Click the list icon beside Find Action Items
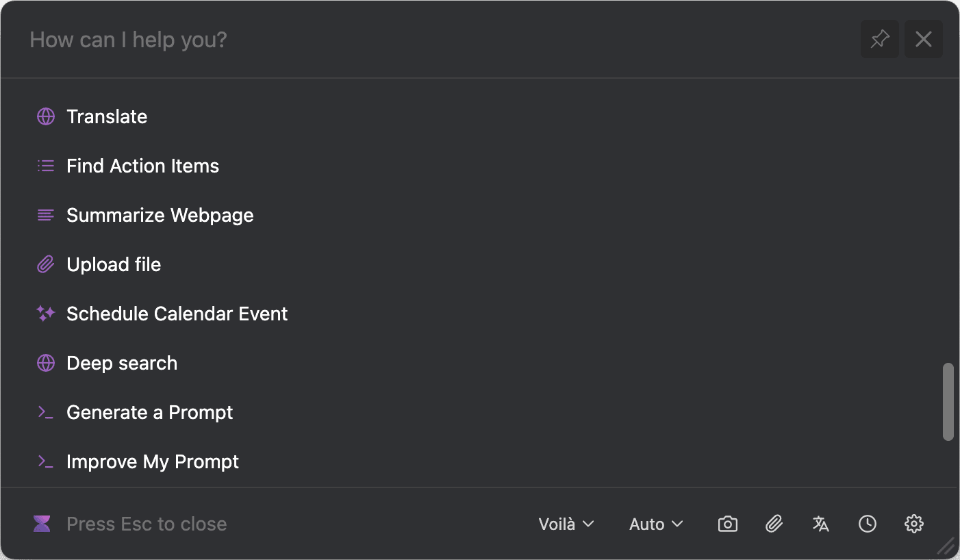Viewport: 960px width, 560px height. click(x=45, y=166)
